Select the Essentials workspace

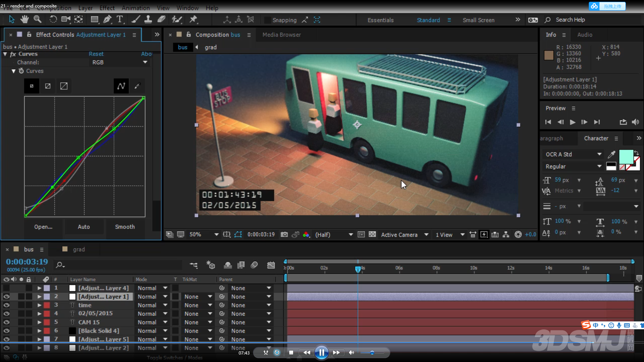pos(380,20)
